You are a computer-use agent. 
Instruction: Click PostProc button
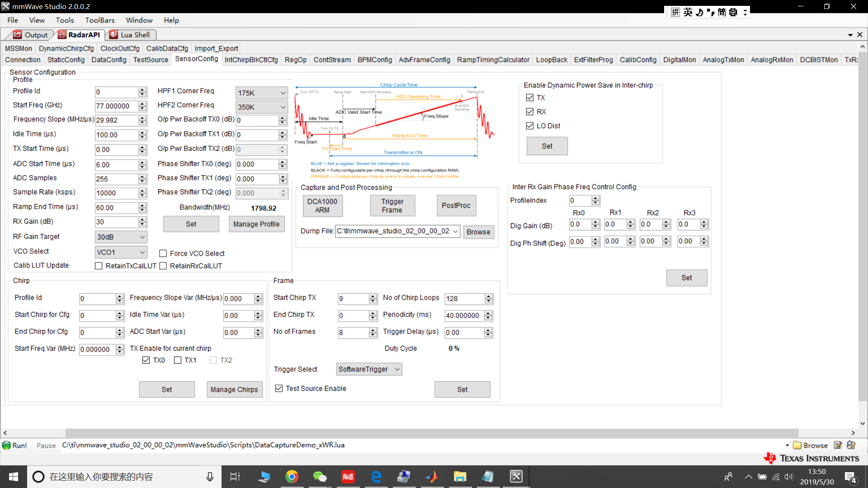click(456, 206)
